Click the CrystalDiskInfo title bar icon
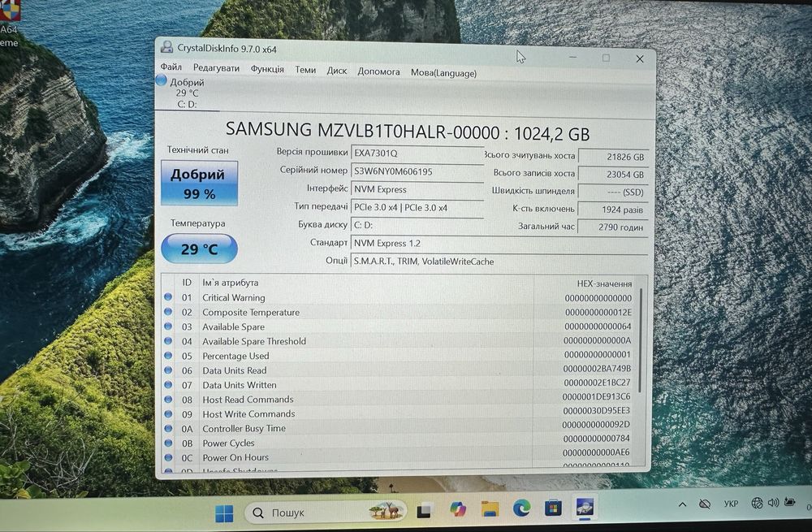This screenshot has height=532, width=812. (166, 46)
